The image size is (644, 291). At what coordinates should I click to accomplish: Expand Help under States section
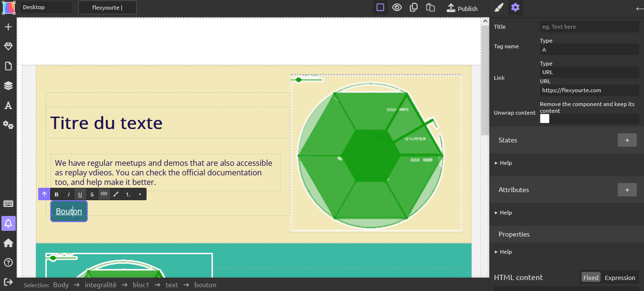click(x=503, y=163)
